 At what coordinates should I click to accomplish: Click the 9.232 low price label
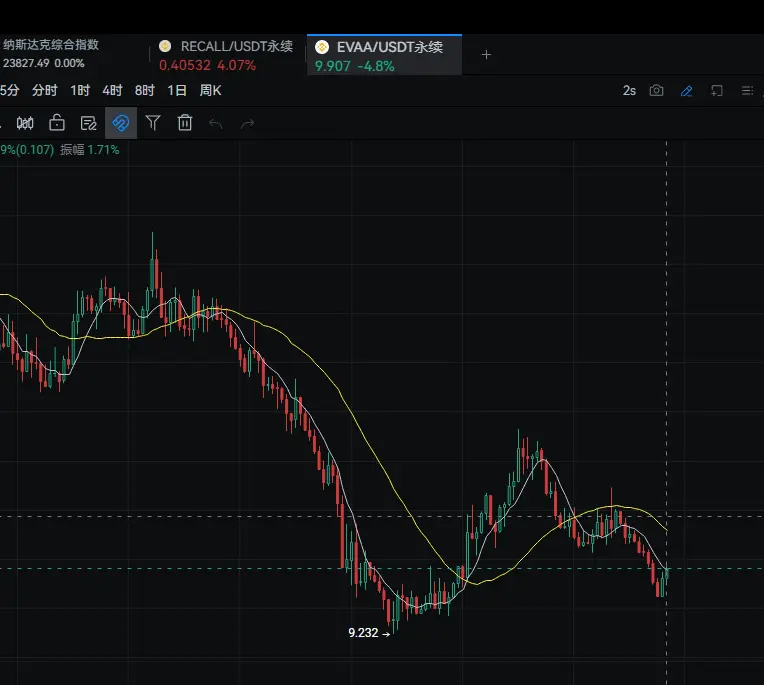(x=363, y=633)
